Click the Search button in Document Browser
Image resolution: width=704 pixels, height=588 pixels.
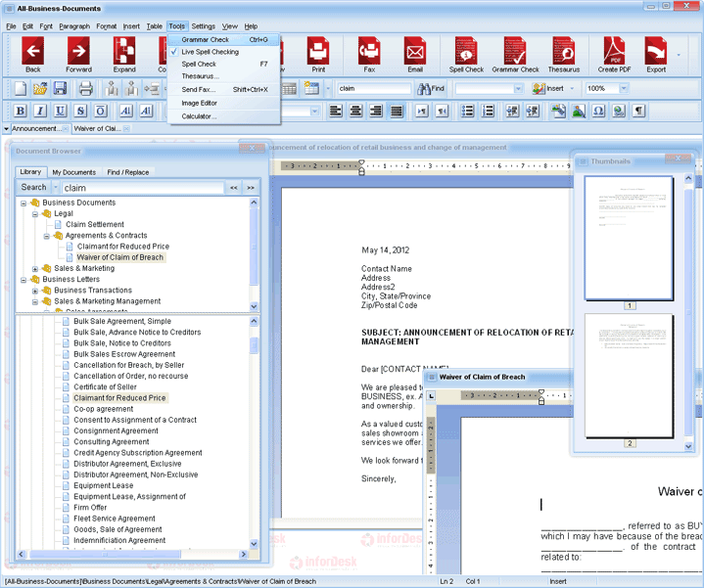pyautogui.click(x=33, y=188)
